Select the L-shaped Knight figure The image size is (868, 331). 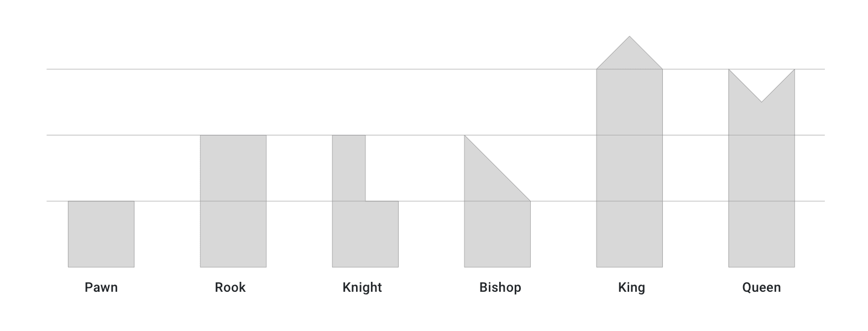click(365, 201)
